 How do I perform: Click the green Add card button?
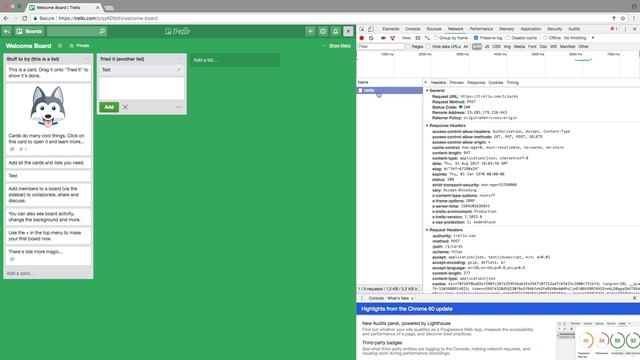coord(109,107)
